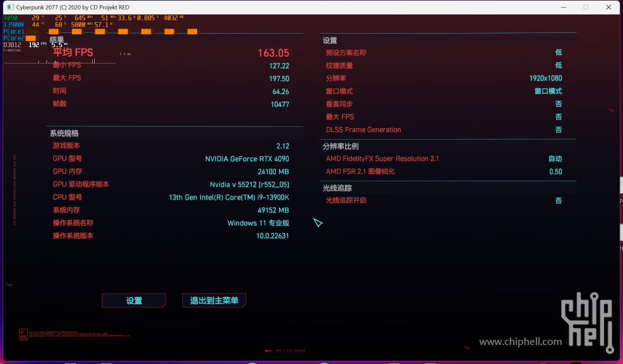Select the NVIDIA GeForce RTX 4090 text
This screenshot has height=364, width=623.
click(x=247, y=159)
